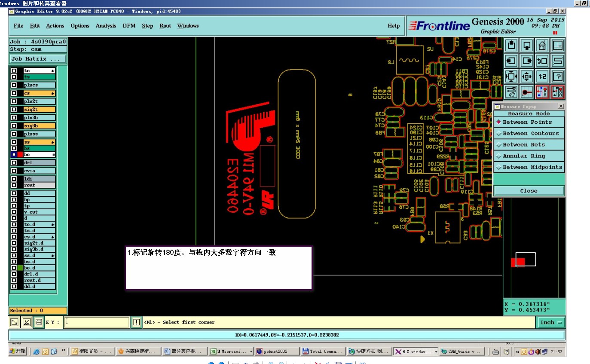The image size is (590, 364).
Task: Click the question mark framed icon
Action: [558, 76]
